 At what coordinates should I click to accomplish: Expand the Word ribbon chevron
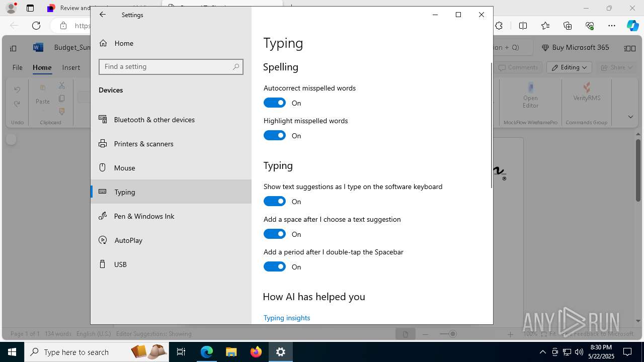coord(630,117)
